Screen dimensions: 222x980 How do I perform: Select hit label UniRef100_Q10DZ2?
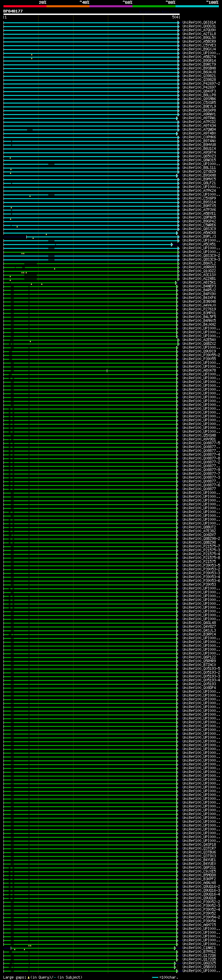(x=199, y=271)
